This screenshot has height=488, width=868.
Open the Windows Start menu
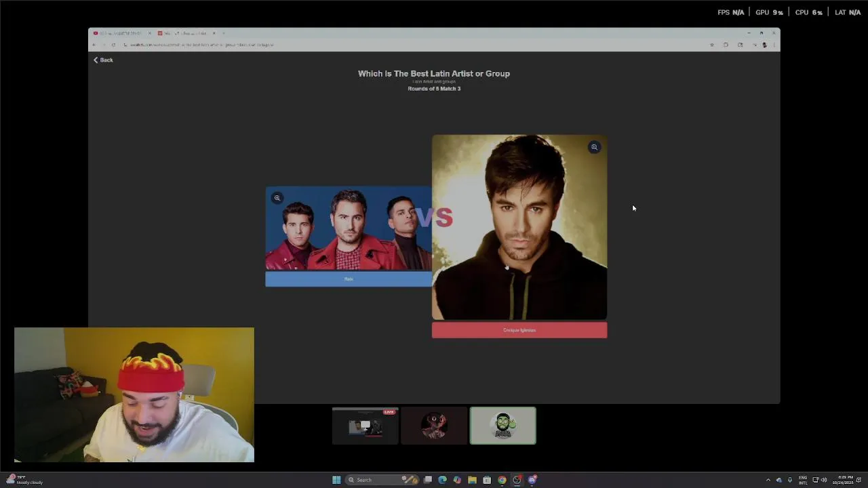click(x=336, y=480)
